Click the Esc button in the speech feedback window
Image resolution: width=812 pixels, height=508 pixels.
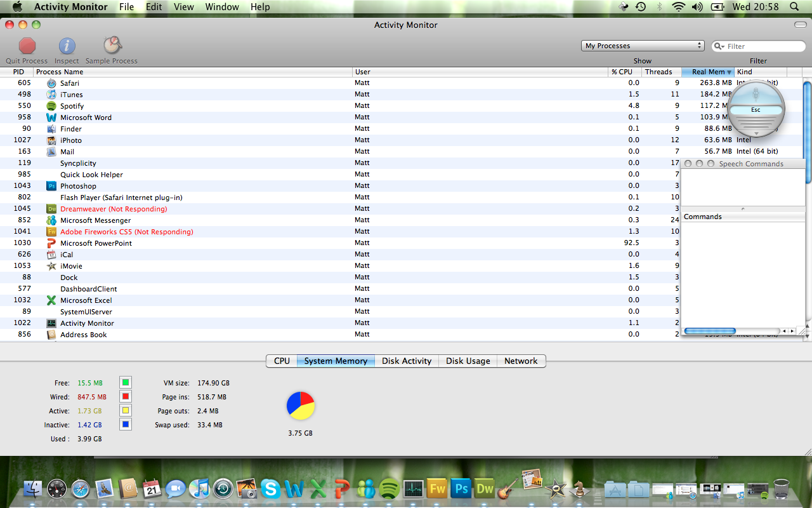756,110
